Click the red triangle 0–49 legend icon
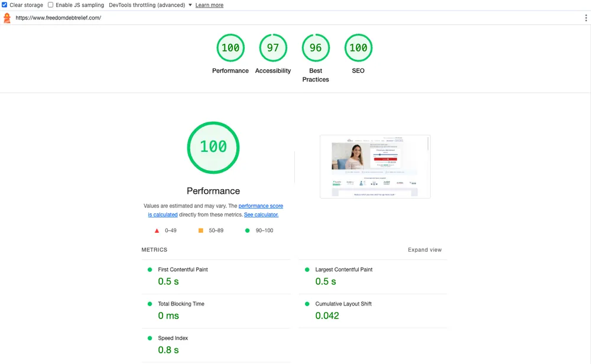Screen dimensions: 591x364 [x=157, y=230]
